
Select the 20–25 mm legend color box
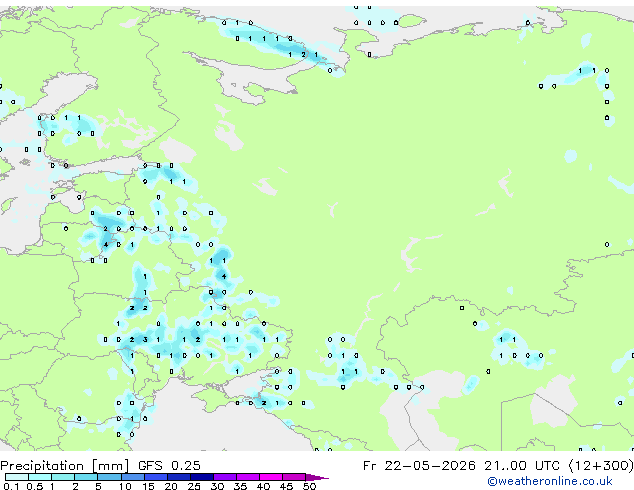pyautogui.click(x=179, y=477)
